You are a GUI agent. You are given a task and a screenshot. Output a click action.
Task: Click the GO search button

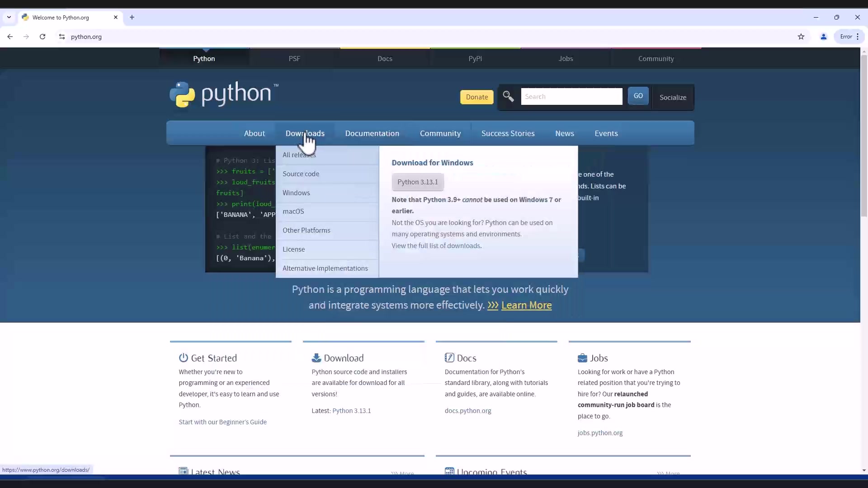pos(638,96)
